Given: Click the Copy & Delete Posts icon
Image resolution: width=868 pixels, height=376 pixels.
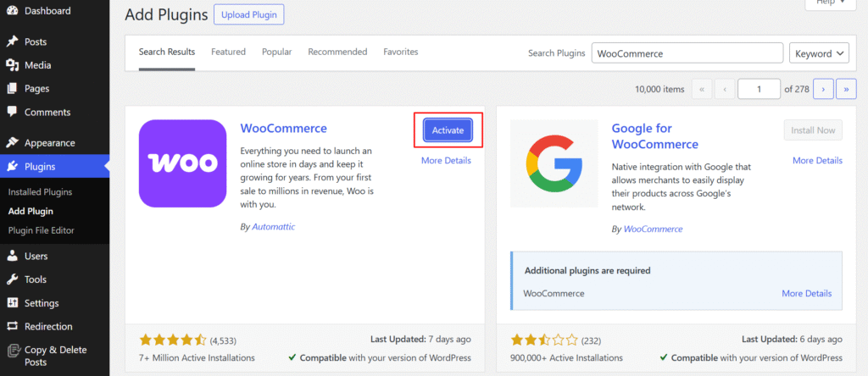Looking at the screenshot, I should [x=12, y=350].
